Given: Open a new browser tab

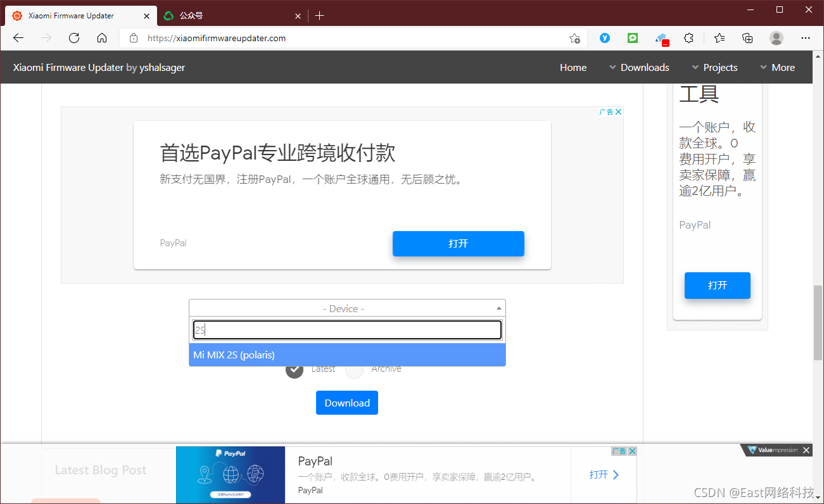Looking at the screenshot, I should click(320, 16).
